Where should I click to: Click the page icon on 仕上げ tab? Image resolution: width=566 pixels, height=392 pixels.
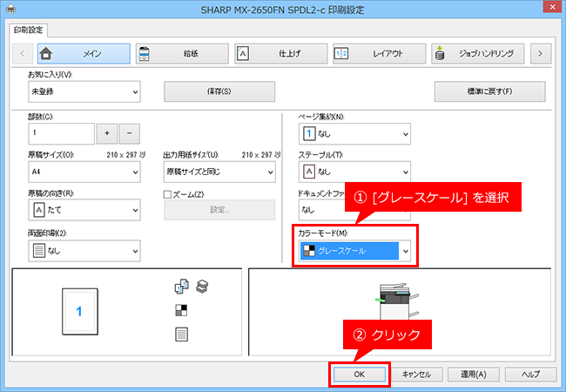pos(243,54)
